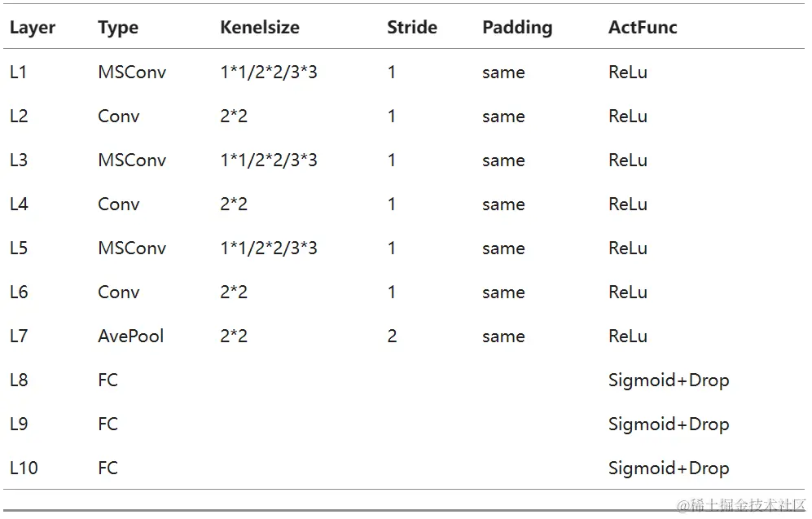This screenshot has width=812, height=519.
Task: Click the Padding column header
Action: click(x=516, y=28)
